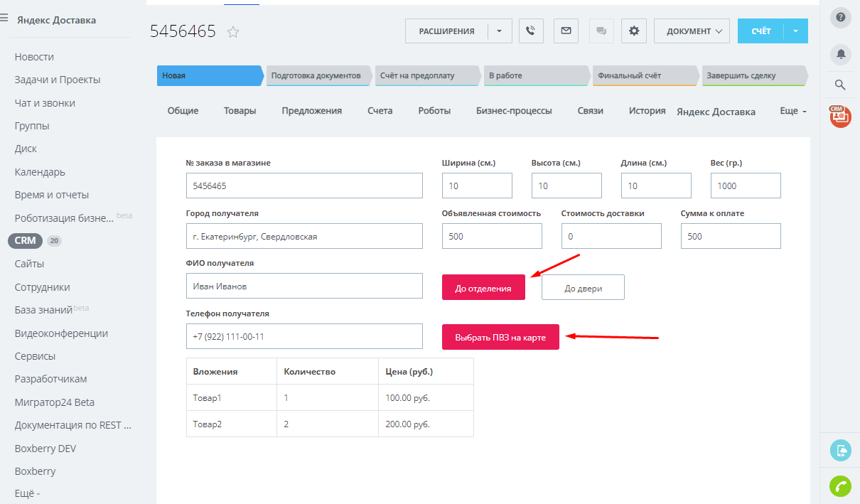This screenshot has width=860, height=504.
Task: Click the Расширения button
Action: tap(446, 31)
